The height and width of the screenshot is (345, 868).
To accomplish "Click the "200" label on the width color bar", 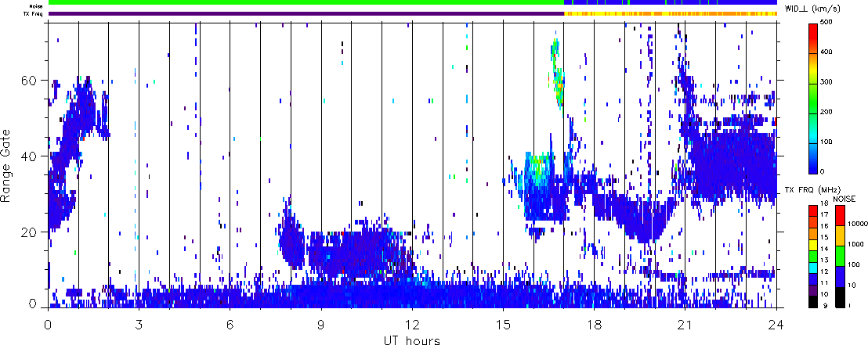I will 826,112.
